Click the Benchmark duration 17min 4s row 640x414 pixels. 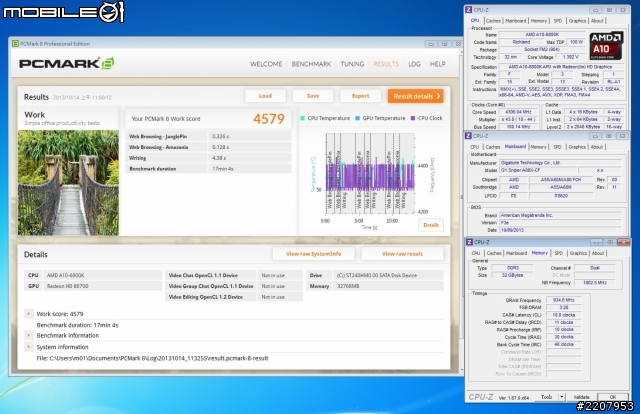click(209, 169)
